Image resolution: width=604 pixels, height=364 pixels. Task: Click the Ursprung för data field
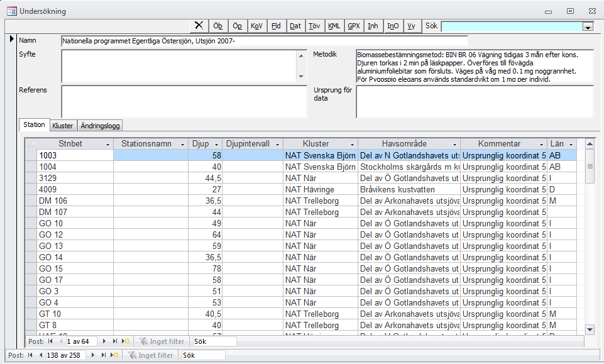475,101
